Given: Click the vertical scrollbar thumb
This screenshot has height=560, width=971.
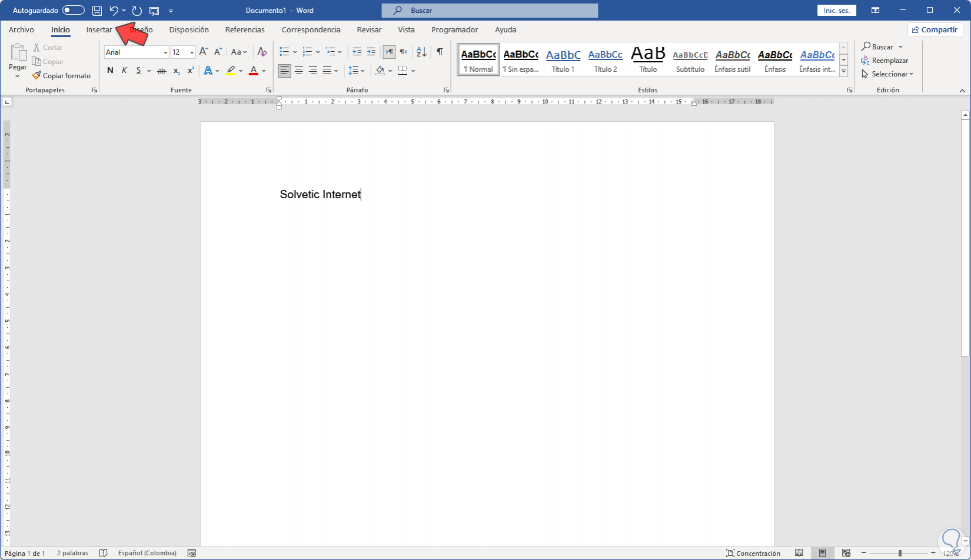Looking at the screenshot, I should 965,238.
